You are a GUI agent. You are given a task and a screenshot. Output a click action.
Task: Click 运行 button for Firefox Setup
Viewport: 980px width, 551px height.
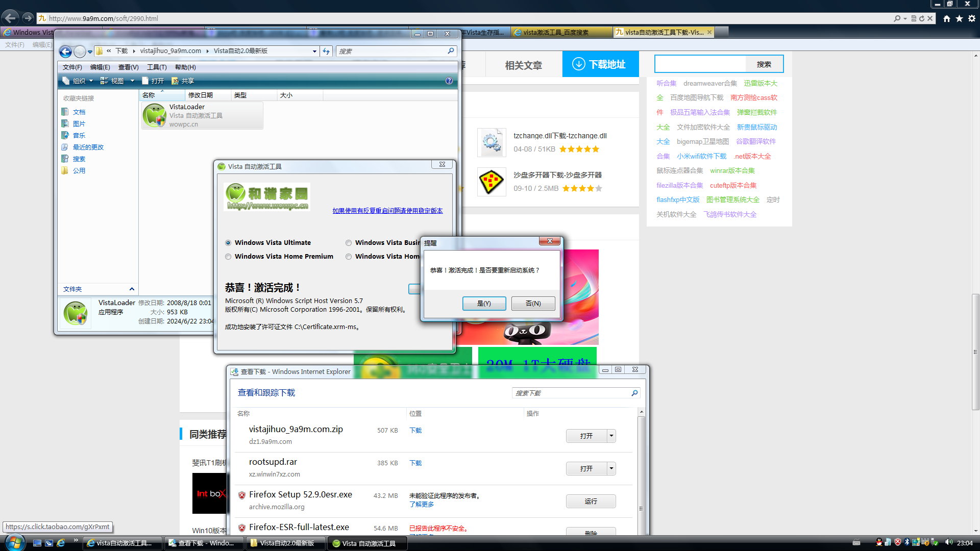(591, 501)
